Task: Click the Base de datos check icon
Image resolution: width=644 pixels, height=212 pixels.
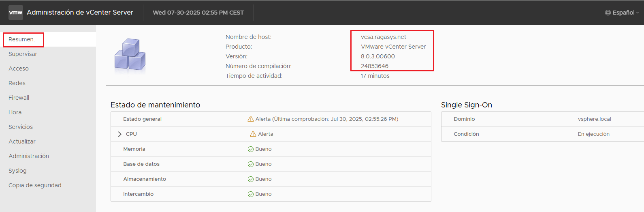Action: coord(251,164)
